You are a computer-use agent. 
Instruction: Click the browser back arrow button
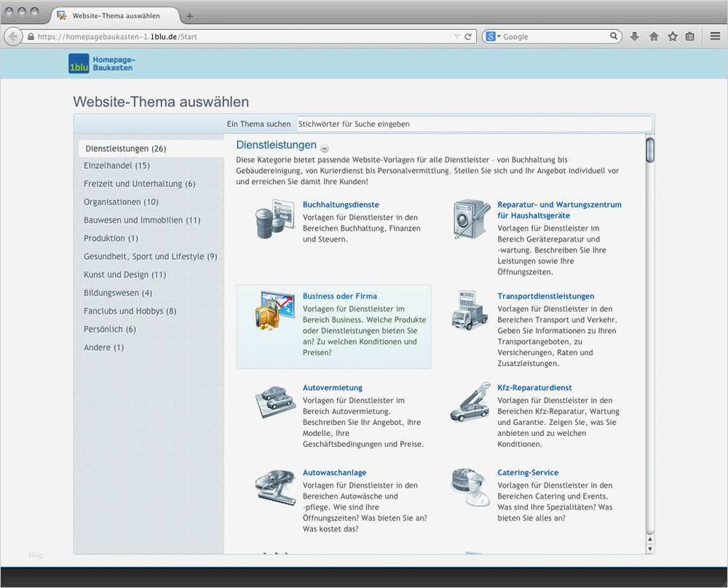[13, 36]
